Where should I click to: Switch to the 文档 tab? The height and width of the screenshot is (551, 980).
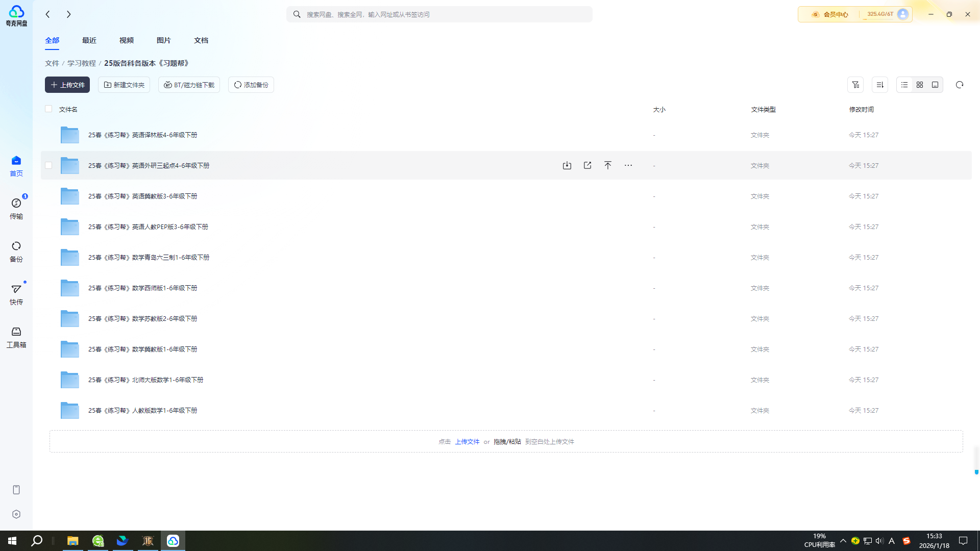pos(201,40)
